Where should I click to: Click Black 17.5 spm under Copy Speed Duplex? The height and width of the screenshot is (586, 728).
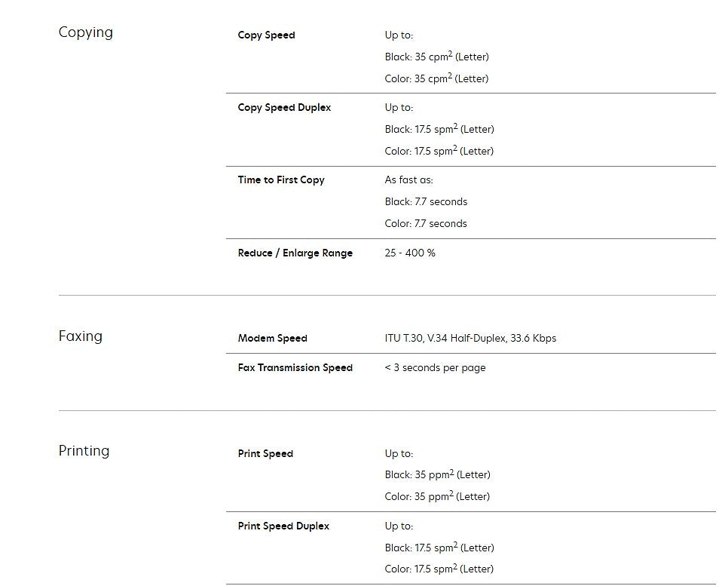click(x=439, y=129)
